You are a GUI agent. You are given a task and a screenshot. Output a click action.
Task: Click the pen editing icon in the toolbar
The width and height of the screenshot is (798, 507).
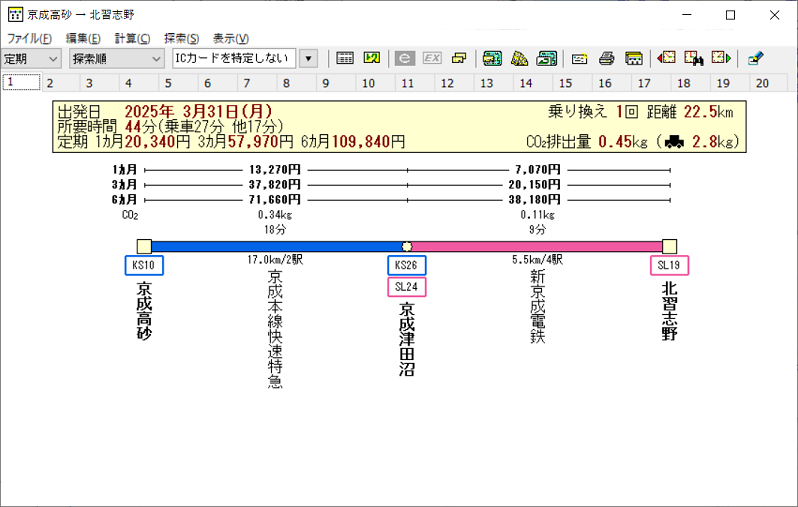(x=756, y=59)
